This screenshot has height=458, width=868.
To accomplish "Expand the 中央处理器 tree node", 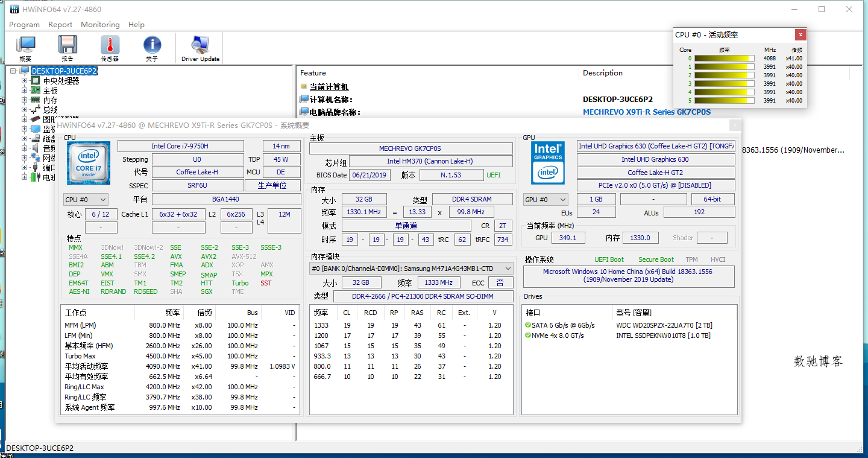I will click(25, 81).
